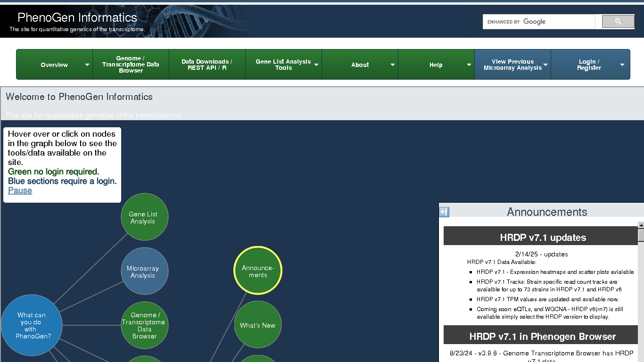Expand the Overview menu dropdown arrow
The image size is (644, 362).
point(87,65)
